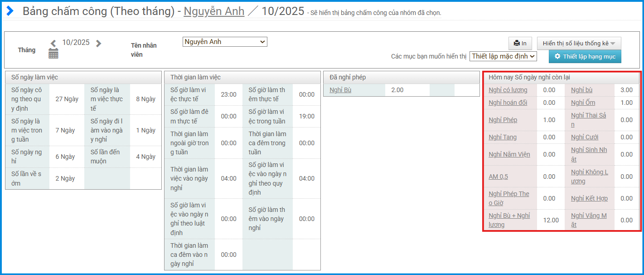Expand Hiển thị số liệu thống kê dropdown
The width and height of the screenshot is (644, 275).
579,44
